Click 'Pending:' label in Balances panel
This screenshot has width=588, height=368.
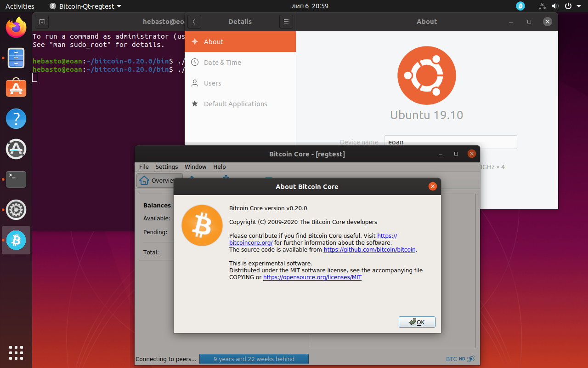pyautogui.click(x=155, y=232)
